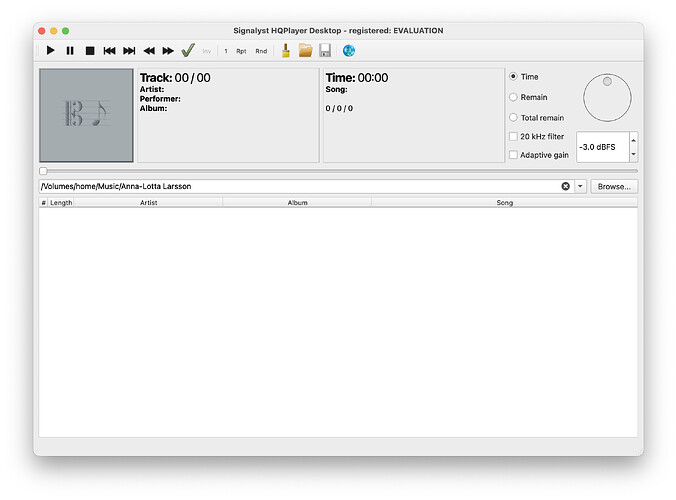The image size is (676, 500).
Task: Minimize the window with the yellow button
Action: pyautogui.click(x=53, y=31)
